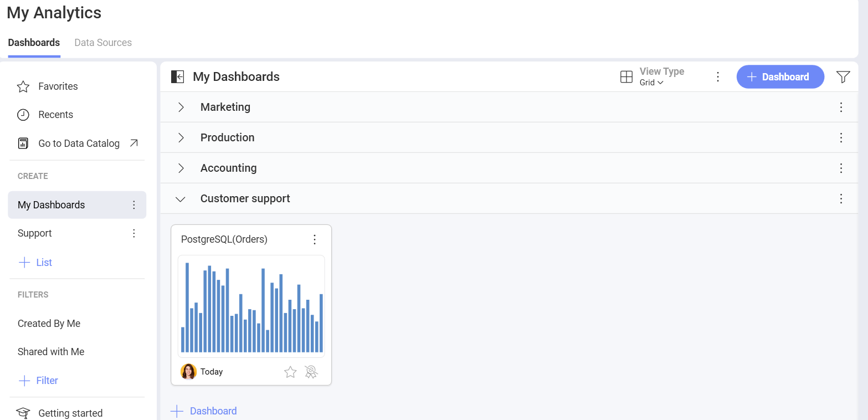The image size is (868, 420).
Task: Open PostgreSQL(Orders) card options menu
Action: click(315, 239)
